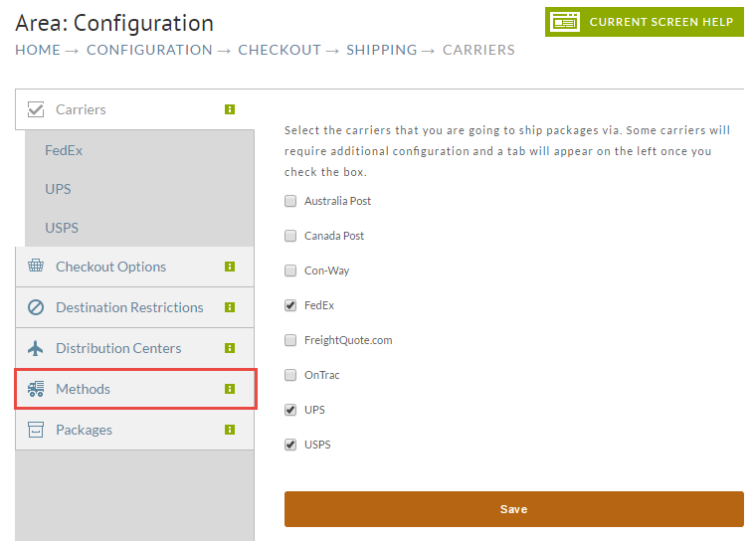Image resolution: width=756 pixels, height=541 pixels.
Task: Open the UPS sub-tab under Carriers
Action: (58, 189)
